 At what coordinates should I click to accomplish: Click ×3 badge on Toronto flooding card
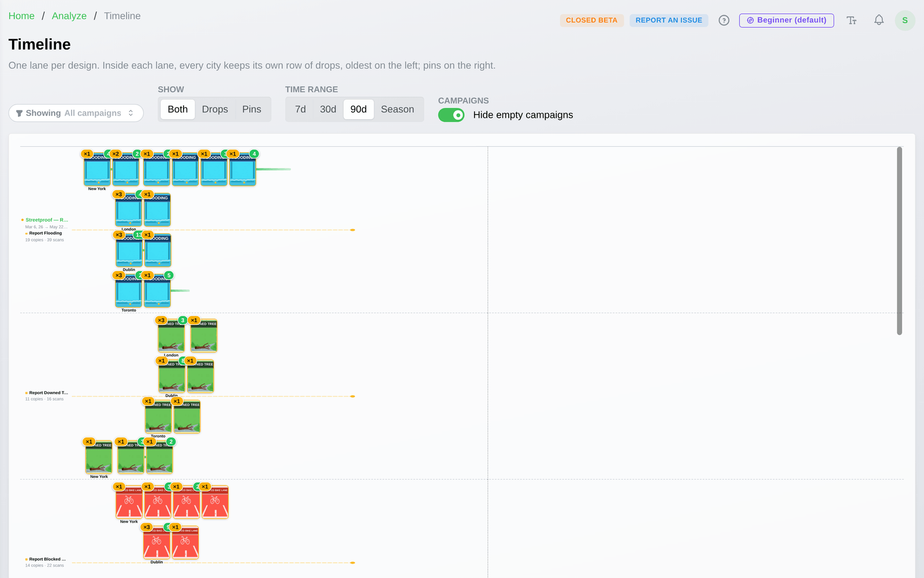[x=118, y=275]
